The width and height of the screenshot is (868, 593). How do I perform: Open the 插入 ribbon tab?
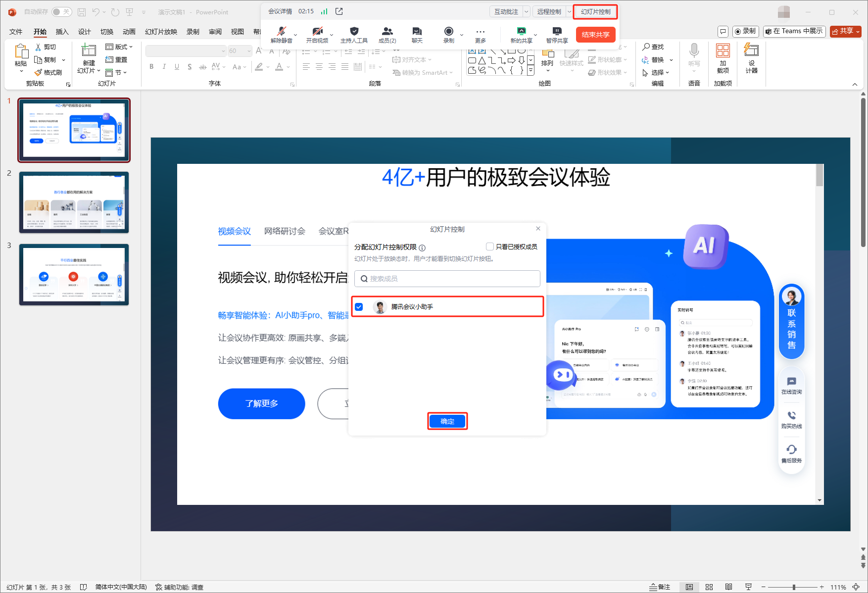(62, 32)
